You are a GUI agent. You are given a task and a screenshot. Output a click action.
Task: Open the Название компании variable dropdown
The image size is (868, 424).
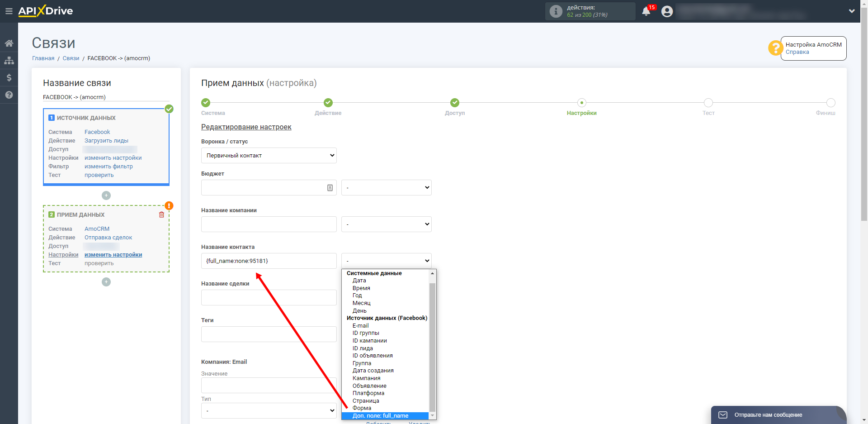(387, 224)
